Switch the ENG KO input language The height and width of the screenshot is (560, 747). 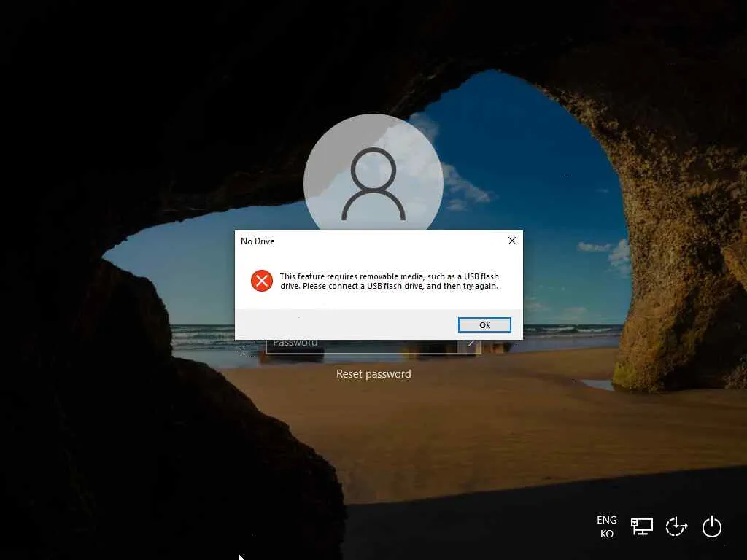tap(606, 526)
